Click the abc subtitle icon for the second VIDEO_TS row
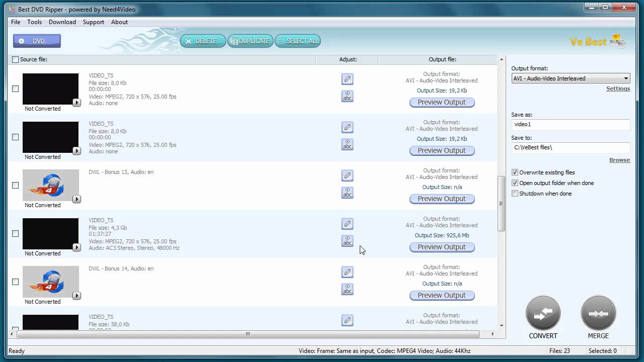This screenshot has height=362, width=644. 347,144
